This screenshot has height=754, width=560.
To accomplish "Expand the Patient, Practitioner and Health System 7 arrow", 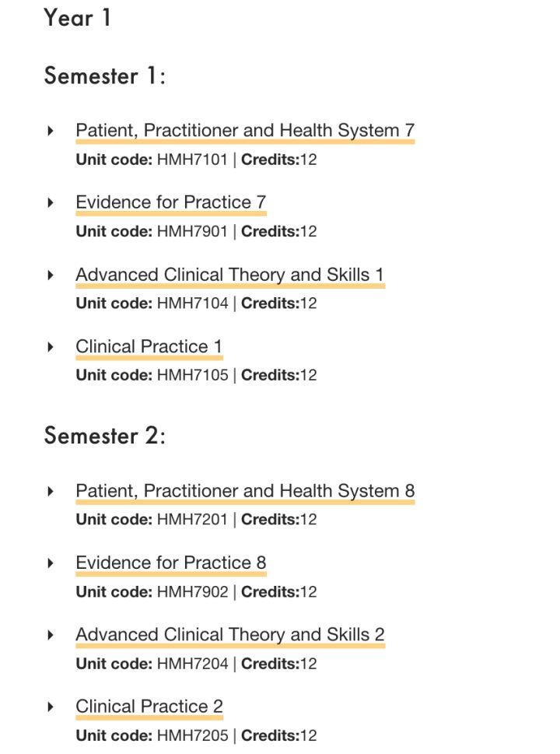I will pos(51,130).
